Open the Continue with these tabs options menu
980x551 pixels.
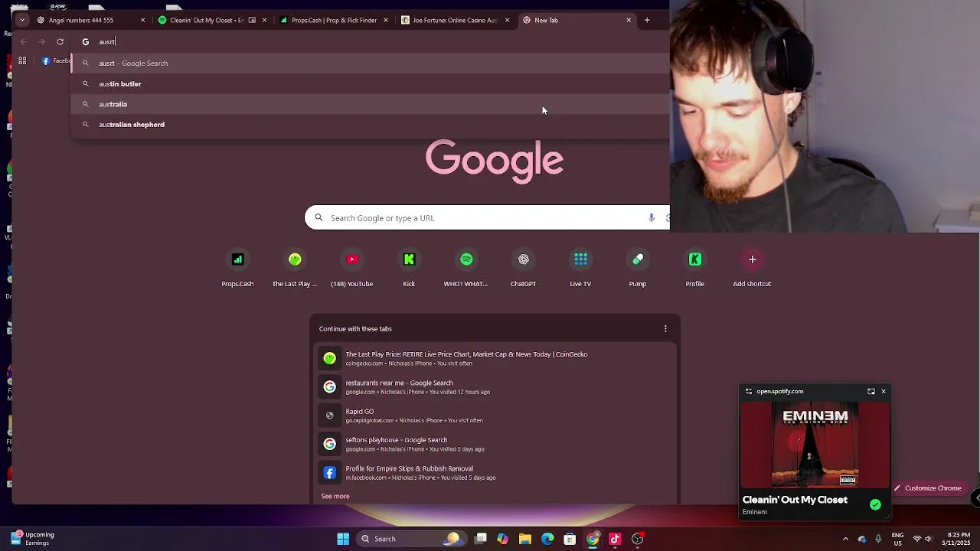[x=665, y=328]
